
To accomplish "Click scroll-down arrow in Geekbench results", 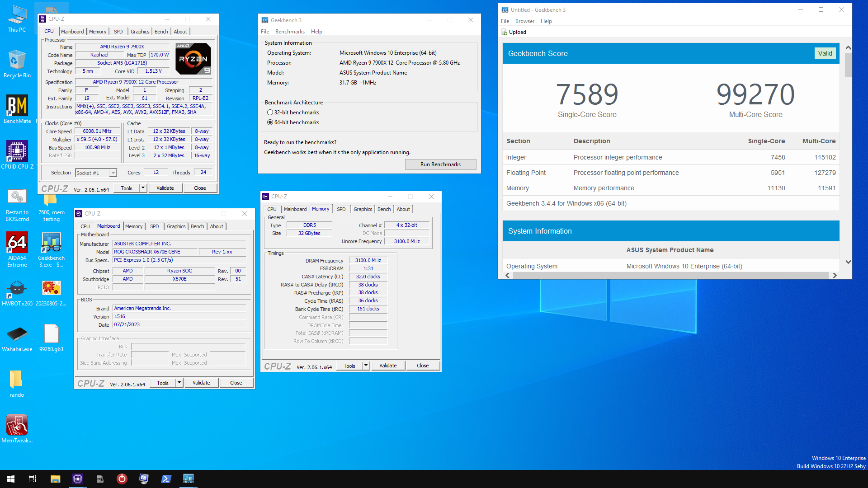I will (x=848, y=262).
